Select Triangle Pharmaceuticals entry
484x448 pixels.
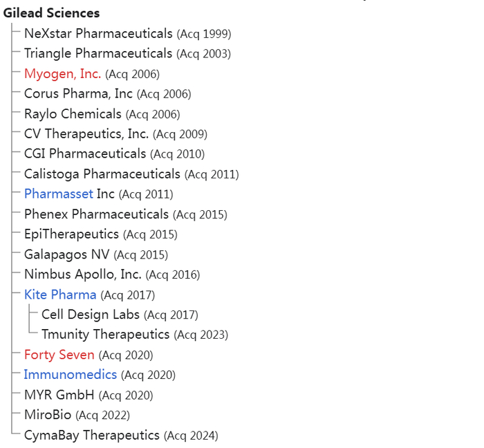97,54
